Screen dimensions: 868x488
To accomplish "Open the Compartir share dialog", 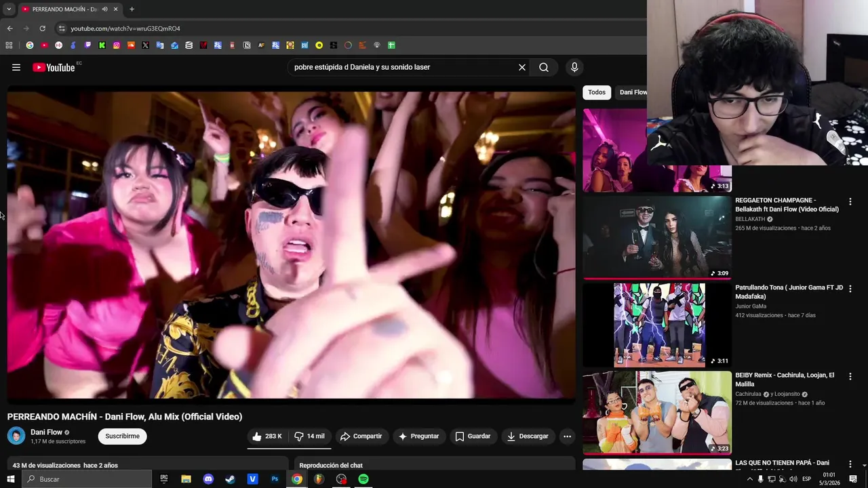I will (361, 436).
